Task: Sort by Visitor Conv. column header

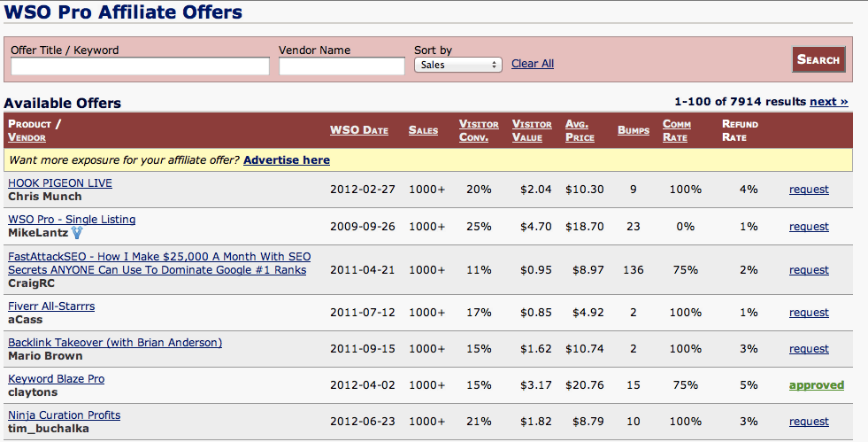Action: coord(479,131)
